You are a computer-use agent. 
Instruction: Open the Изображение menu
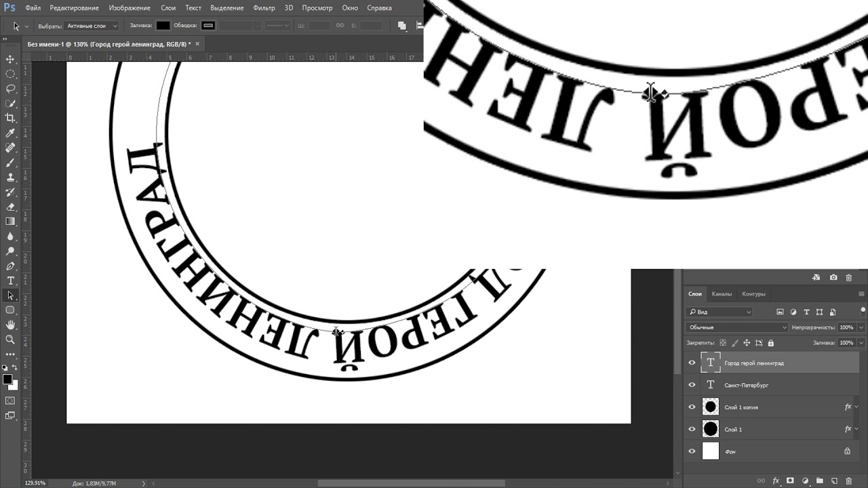click(x=130, y=8)
